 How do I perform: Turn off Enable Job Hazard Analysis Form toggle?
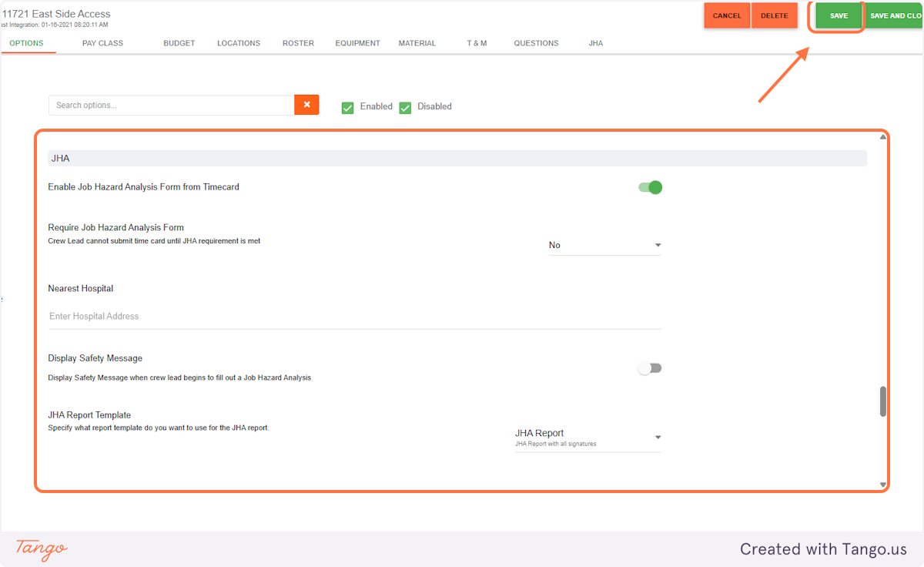(651, 187)
